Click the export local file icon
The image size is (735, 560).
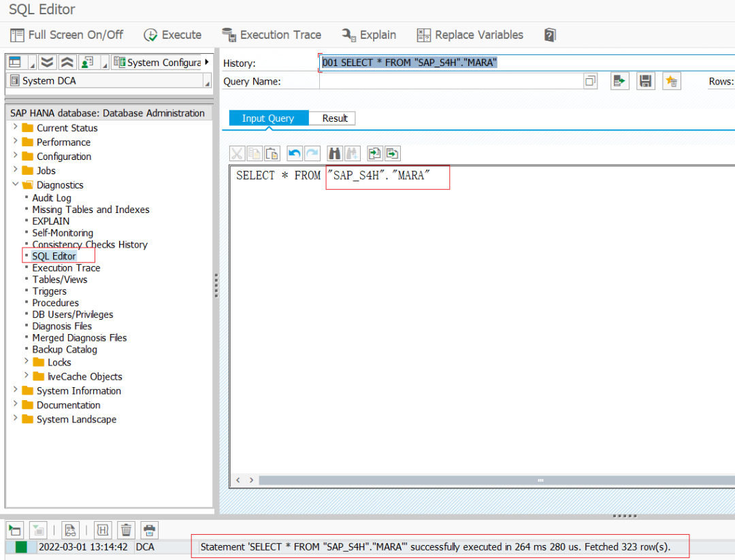coord(393,153)
